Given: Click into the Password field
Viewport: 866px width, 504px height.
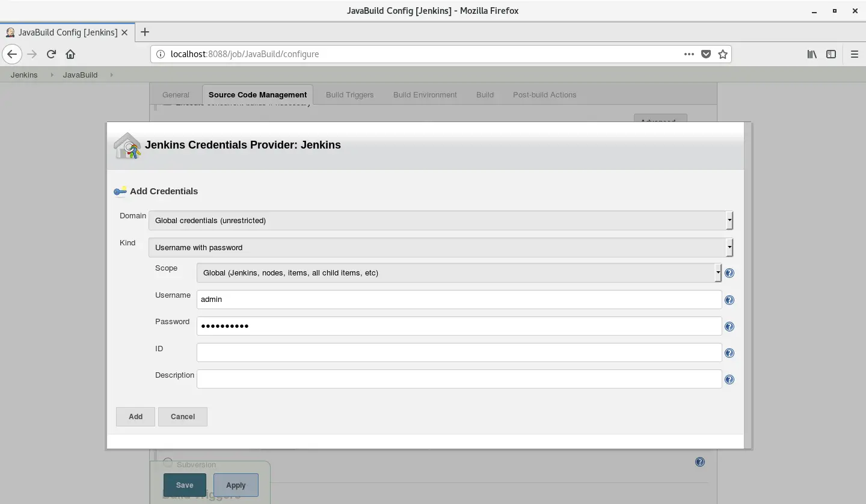Looking at the screenshot, I should [459, 325].
